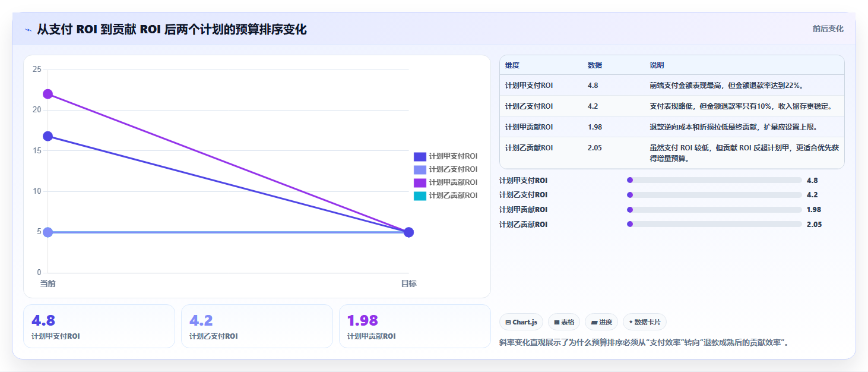Click table value 1.98
Image resolution: width=868 pixels, height=372 pixels.
pyautogui.click(x=595, y=127)
